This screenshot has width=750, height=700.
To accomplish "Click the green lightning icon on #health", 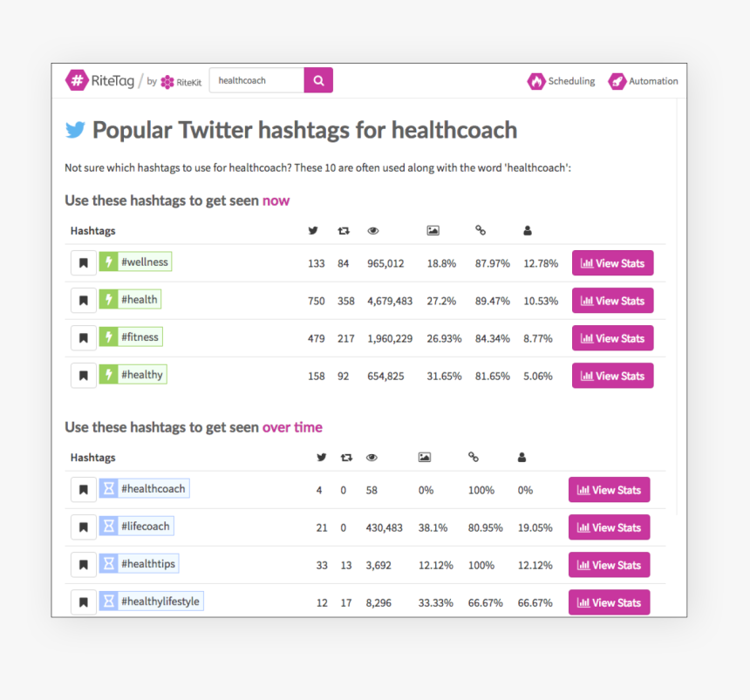I will [108, 300].
